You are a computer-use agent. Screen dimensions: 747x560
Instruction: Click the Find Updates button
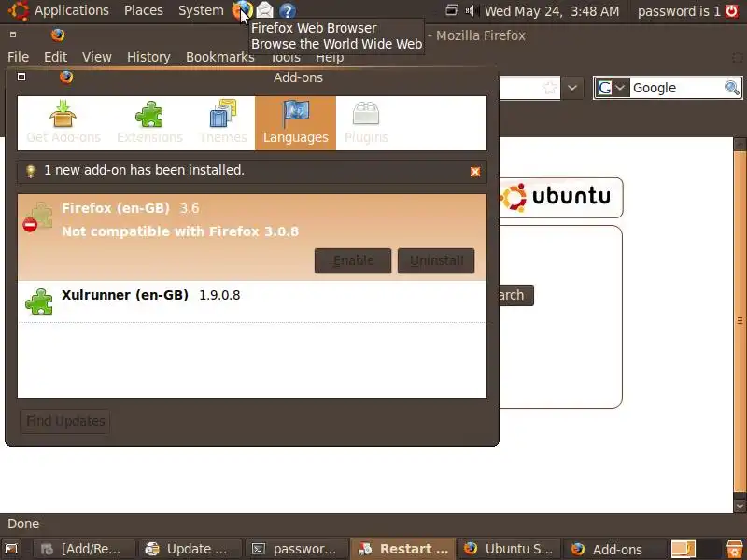(65, 422)
